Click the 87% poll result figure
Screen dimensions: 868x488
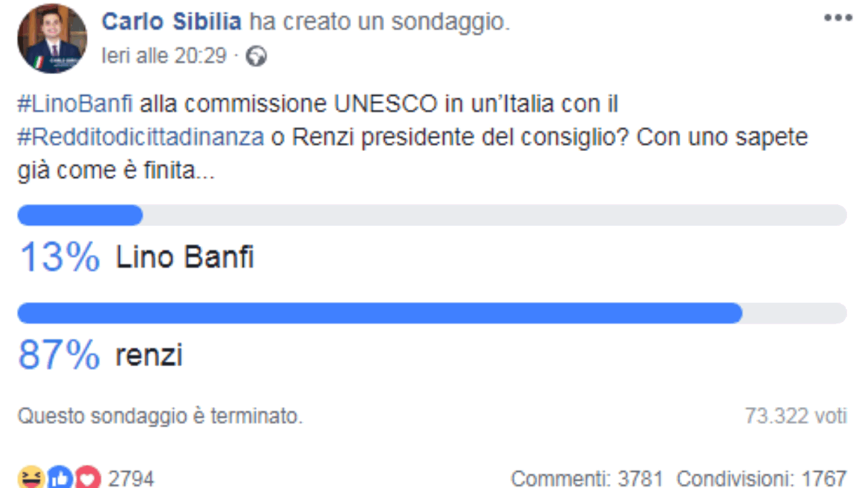(59, 355)
